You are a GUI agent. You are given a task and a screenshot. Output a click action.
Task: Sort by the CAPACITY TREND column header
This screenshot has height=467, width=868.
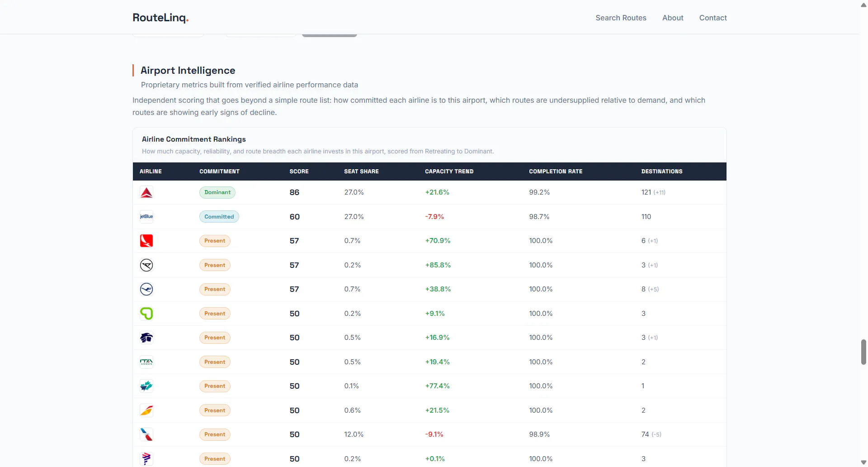[449, 172]
